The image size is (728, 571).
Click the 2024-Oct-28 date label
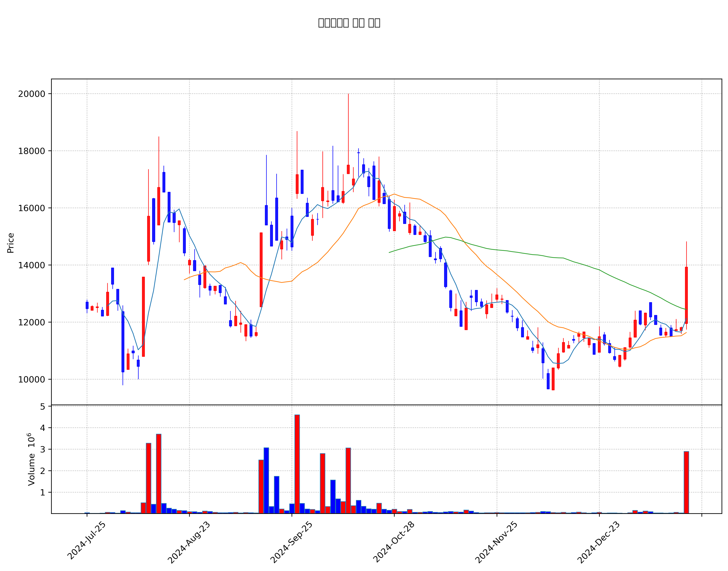click(x=394, y=542)
